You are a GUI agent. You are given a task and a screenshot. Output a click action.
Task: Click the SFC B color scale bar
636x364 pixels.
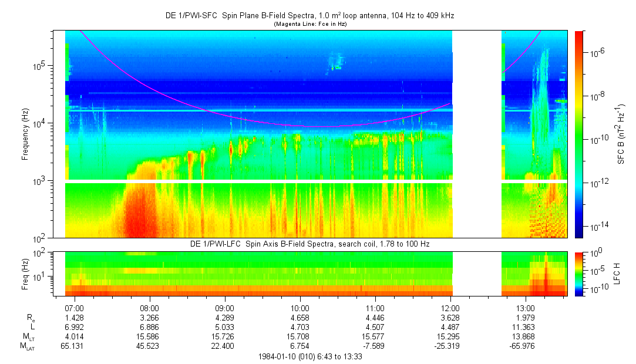pos(580,134)
